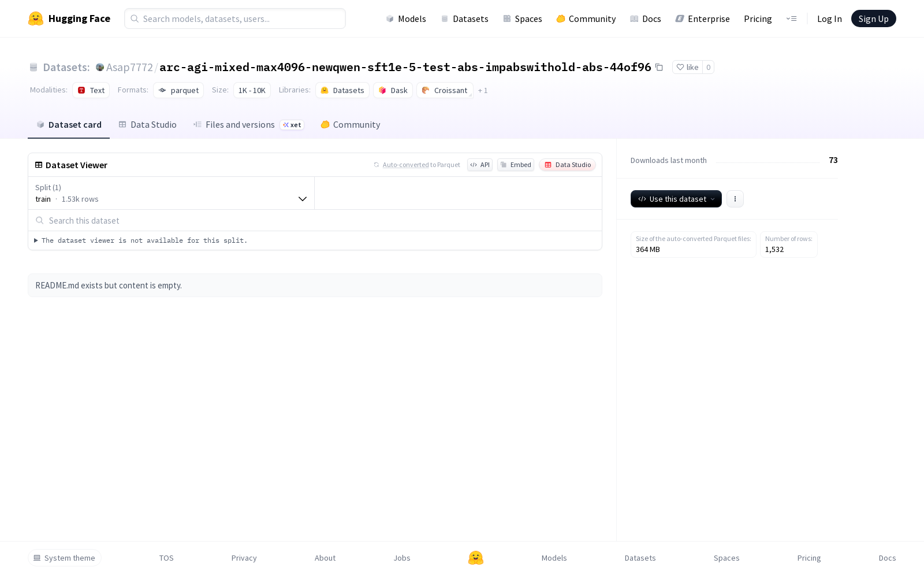Screen dimensions: 924x578
Task: Click the README.md exists but content is empty text
Action: click(x=109, y=286)
